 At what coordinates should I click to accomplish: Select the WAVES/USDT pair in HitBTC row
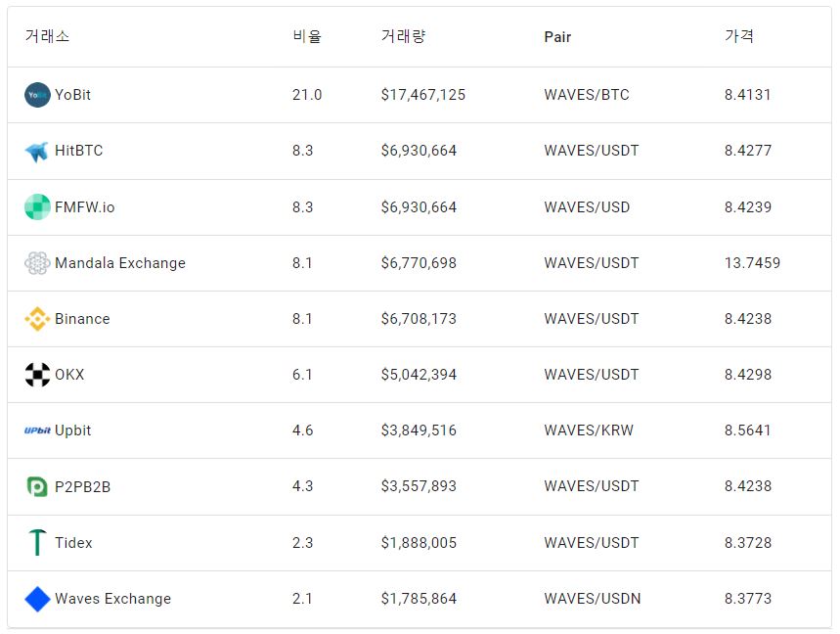pos(592,151)
